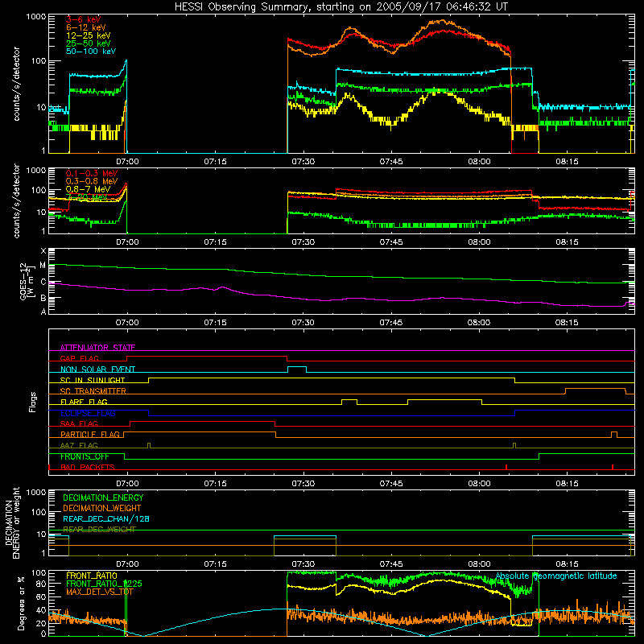644x644 pixels.
Task: Click the SAA_FLAG label
Action: pos(79,423)
